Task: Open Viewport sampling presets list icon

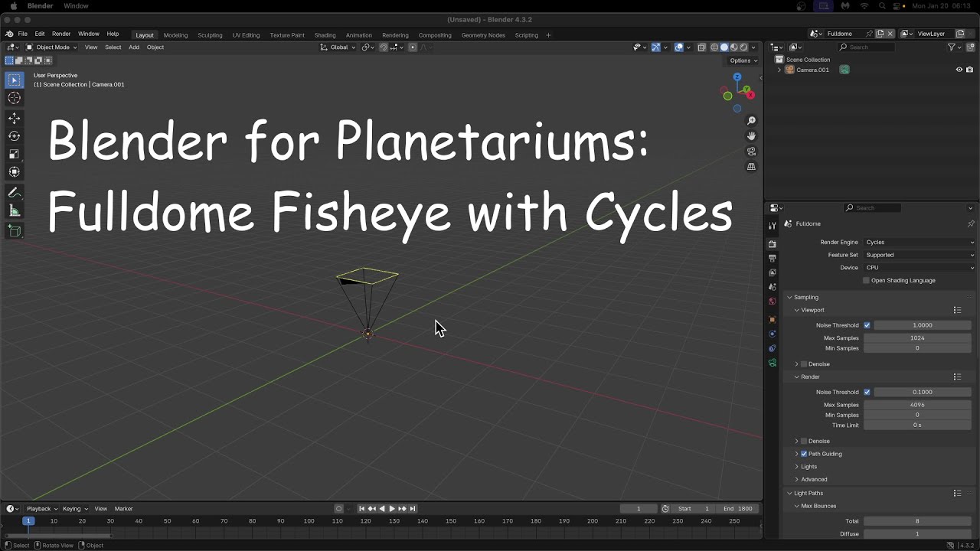Action: [x=957, y=310]
